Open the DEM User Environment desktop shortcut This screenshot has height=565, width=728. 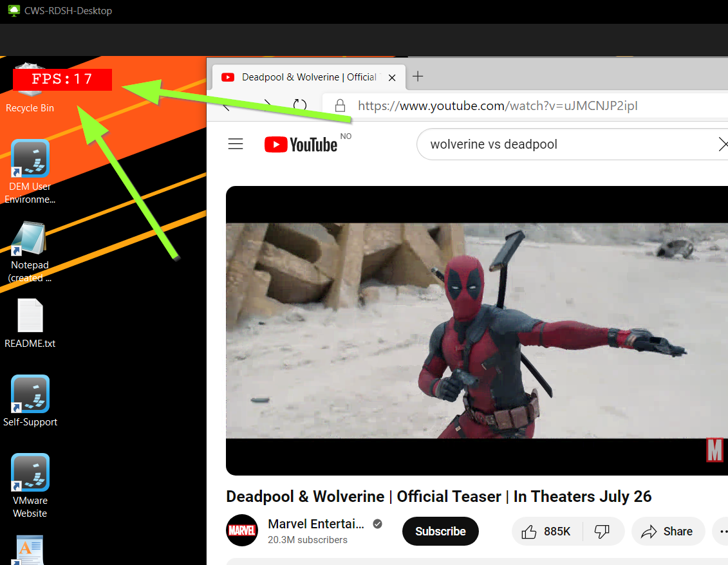coord(30,159)
